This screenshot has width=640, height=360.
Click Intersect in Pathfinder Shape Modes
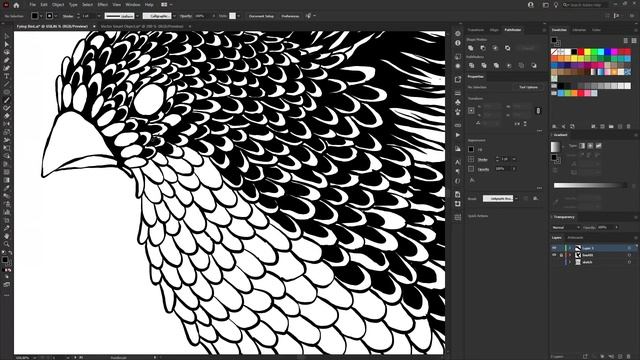[495, 48]
